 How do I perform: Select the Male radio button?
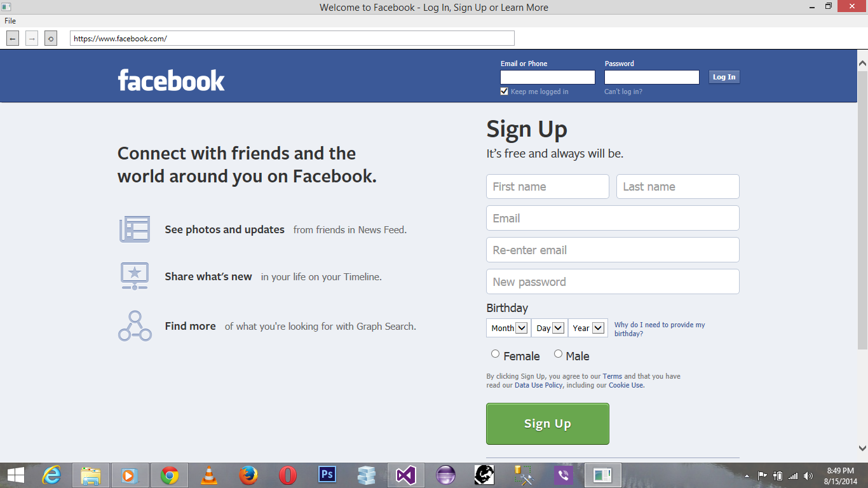click(559, 354)
